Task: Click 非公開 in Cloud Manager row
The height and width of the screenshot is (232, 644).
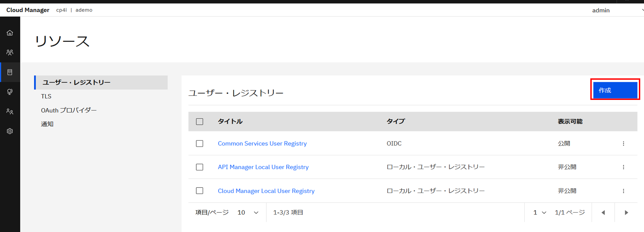Action: (x=567, y=191)
